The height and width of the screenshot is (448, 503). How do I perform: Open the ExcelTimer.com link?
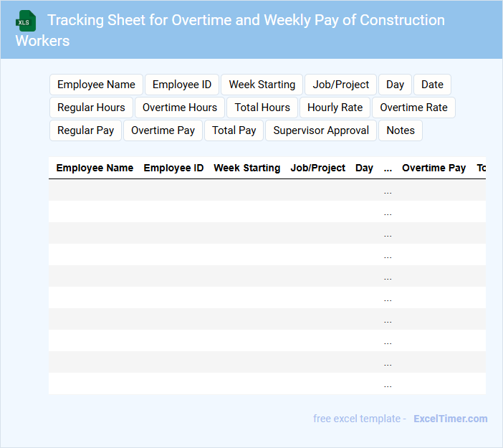click(450, 419)
